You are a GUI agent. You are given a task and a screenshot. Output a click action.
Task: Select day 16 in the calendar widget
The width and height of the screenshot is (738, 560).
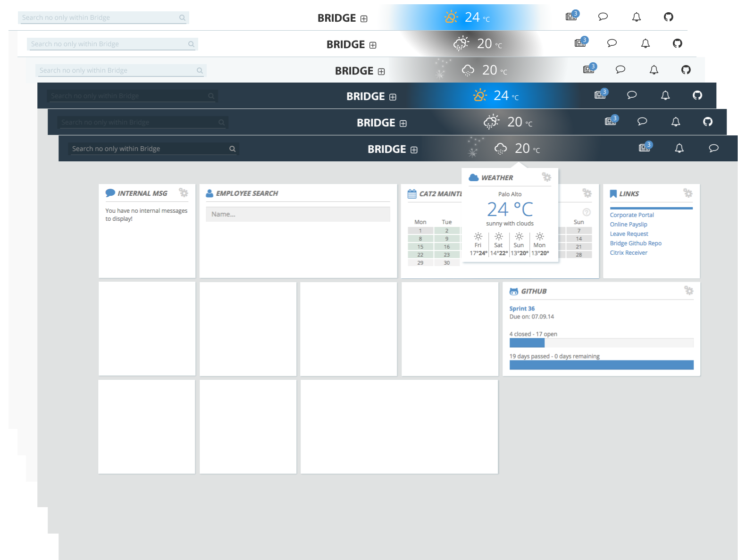point(446,247)
